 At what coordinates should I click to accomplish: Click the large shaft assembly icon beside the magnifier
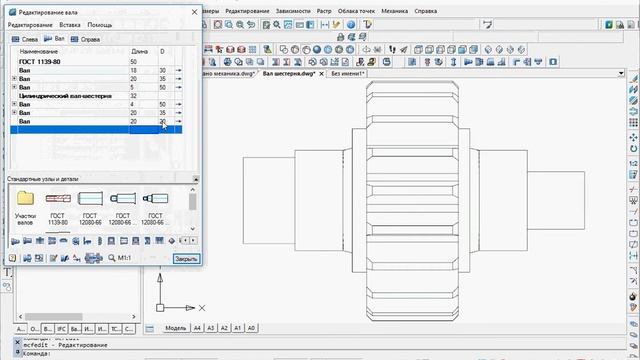(x=93, y=258)
